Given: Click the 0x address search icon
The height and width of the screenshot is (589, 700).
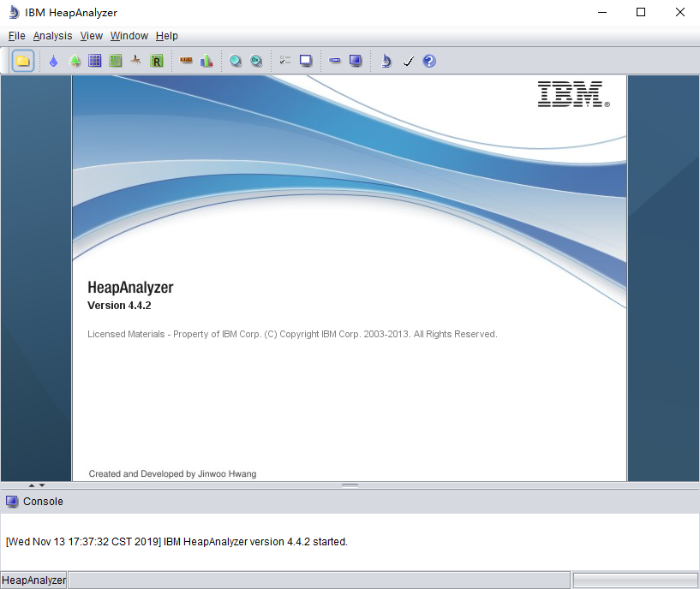Looking at the screenshot, I should click(256, 61).
